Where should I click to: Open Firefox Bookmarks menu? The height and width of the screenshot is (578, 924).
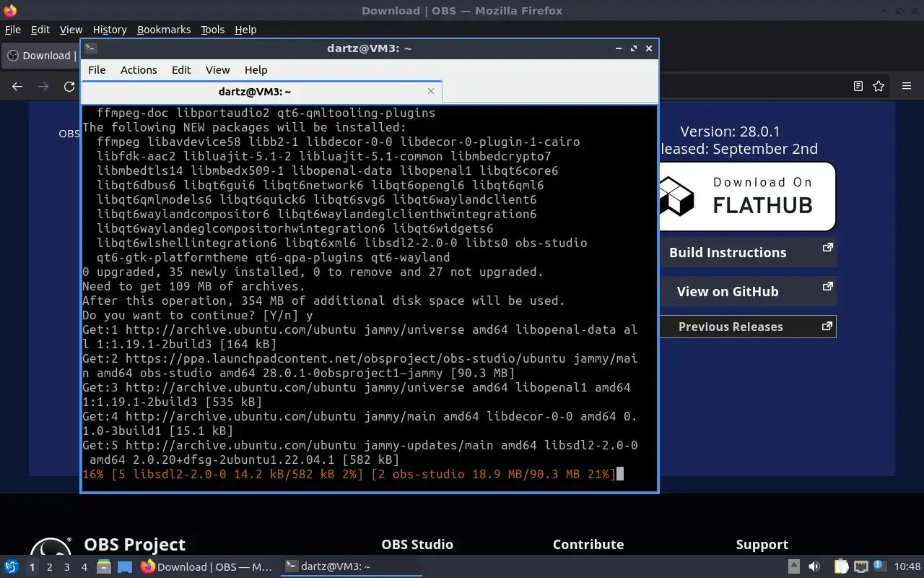[164, 30]
